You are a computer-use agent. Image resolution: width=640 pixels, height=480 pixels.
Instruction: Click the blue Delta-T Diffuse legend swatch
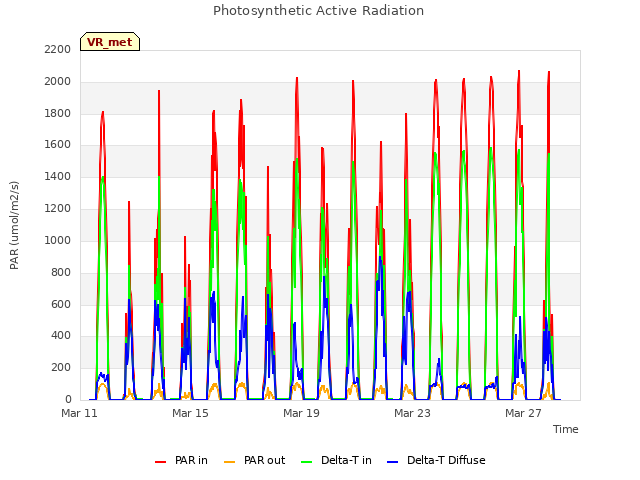(x=392, y=462)
